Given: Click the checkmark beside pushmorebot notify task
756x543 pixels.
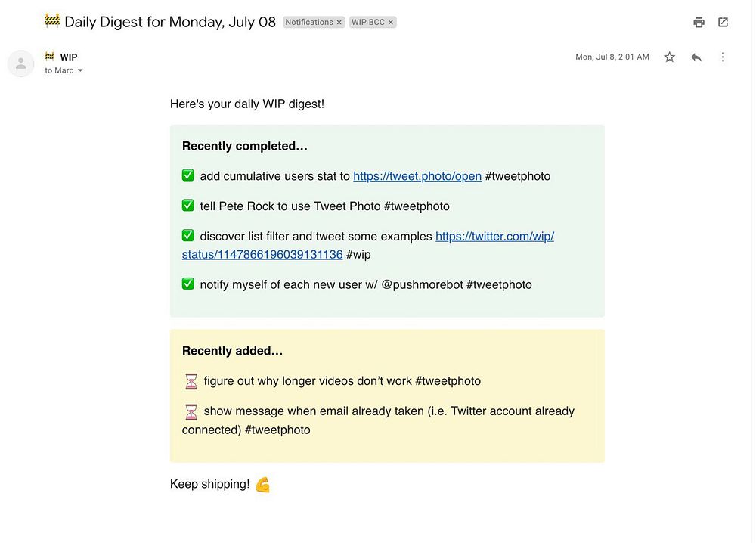Looking at the screenshot, I should pos(188,284).
